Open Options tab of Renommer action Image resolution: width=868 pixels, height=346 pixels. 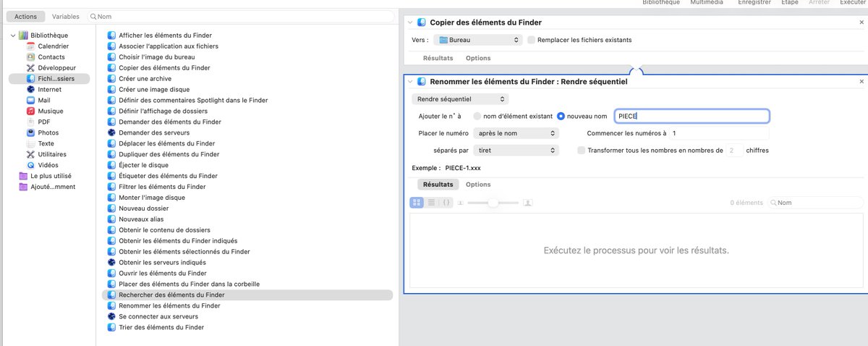pos(478,185)
